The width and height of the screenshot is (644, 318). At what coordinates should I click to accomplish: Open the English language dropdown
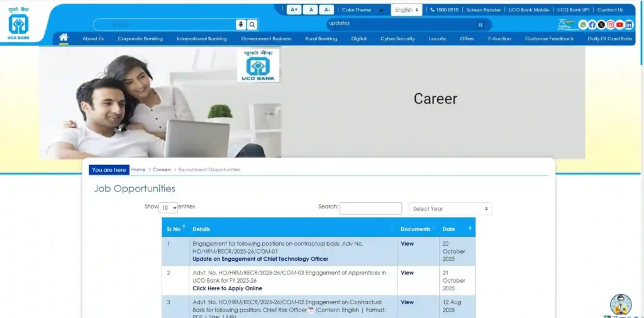[x=407, y=9]
